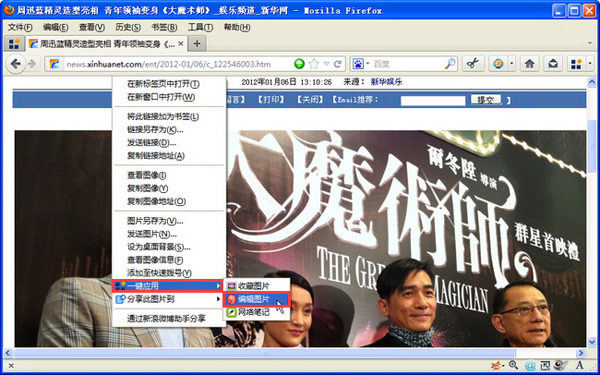Open the mail envelope toolbar icon

553,64
